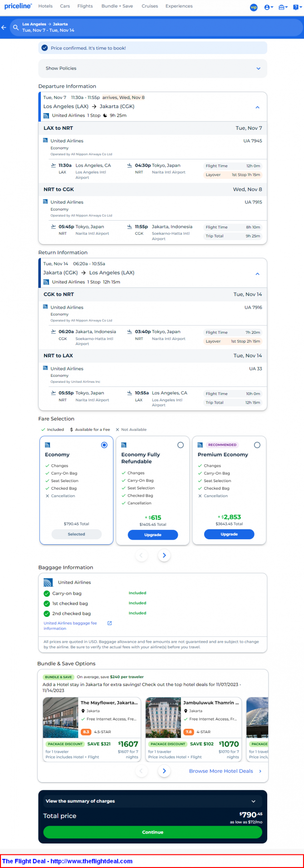
Task: Open the Cruises tab
Action: 150,6
